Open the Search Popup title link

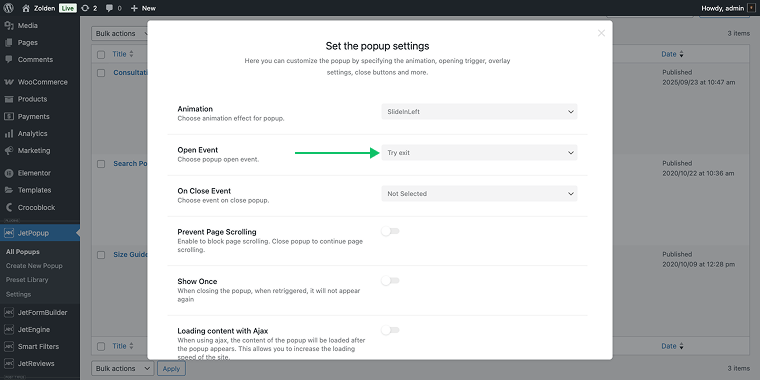(x=130, y=163)
